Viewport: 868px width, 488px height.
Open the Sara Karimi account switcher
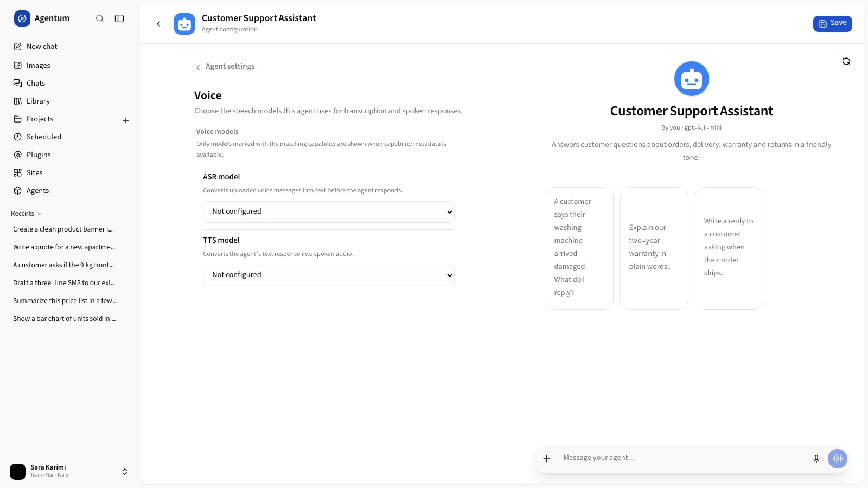tap(69, 471)
